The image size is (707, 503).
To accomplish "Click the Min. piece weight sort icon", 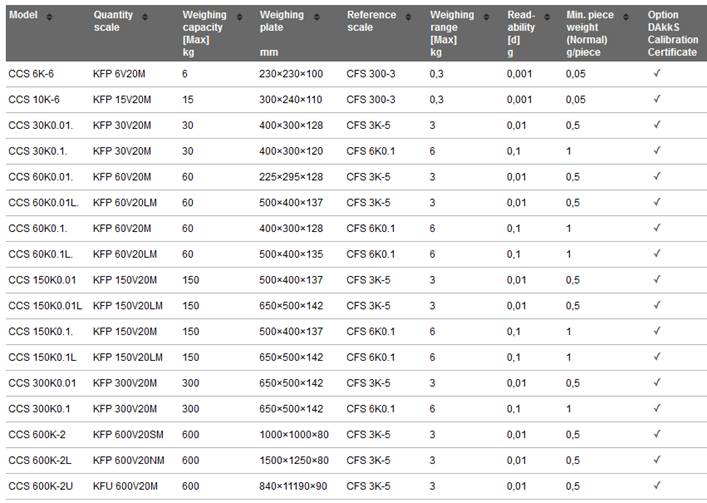I will (x=626, y=17).
